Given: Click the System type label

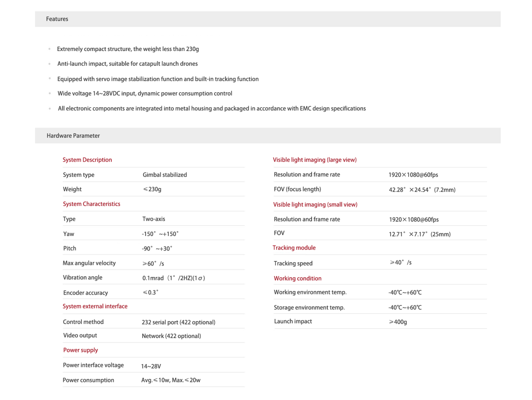Looking at the screenshot, I should 79,175.
